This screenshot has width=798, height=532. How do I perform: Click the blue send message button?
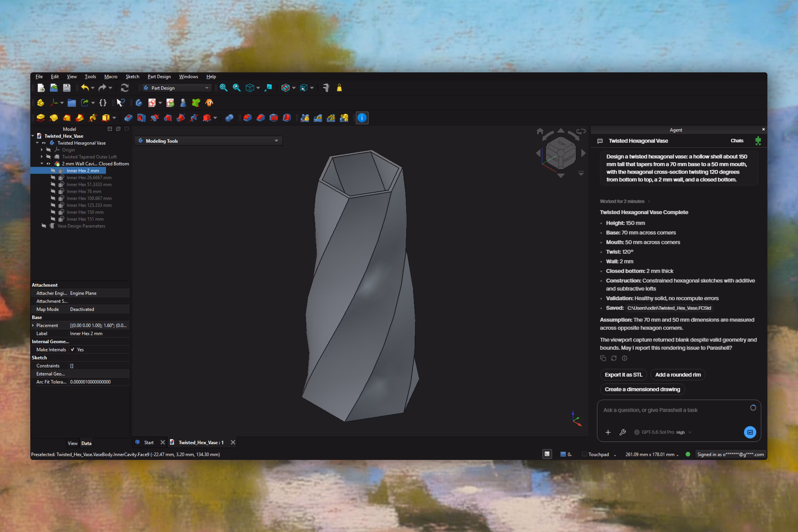tap(750, 432)
